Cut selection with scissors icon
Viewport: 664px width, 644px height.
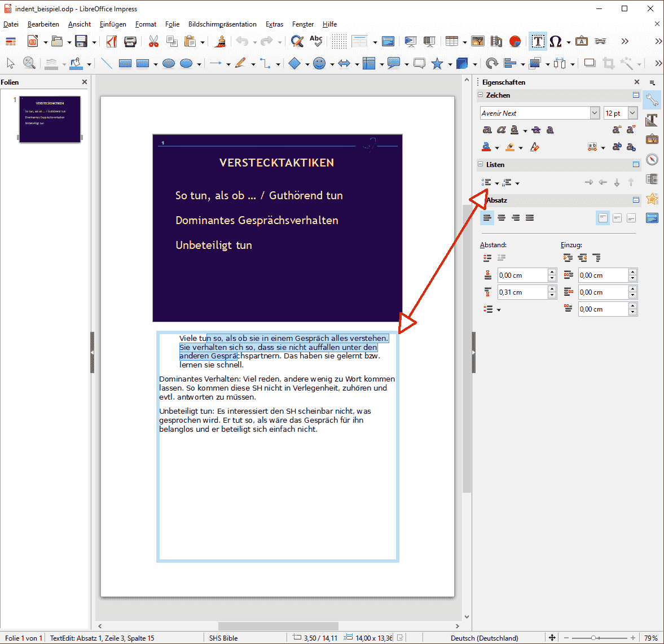click(153, 41)
